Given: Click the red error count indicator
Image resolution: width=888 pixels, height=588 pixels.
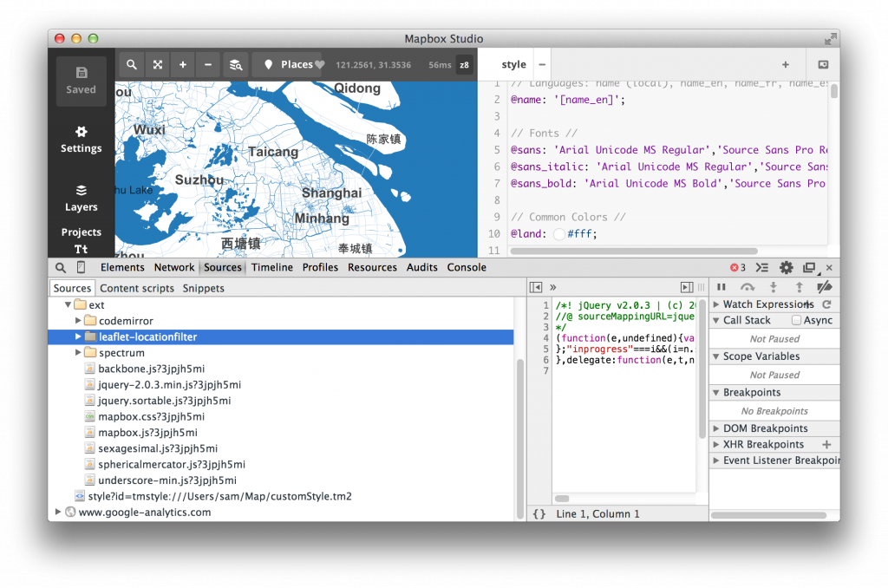Looking at the screenshot, I should 737,267.
